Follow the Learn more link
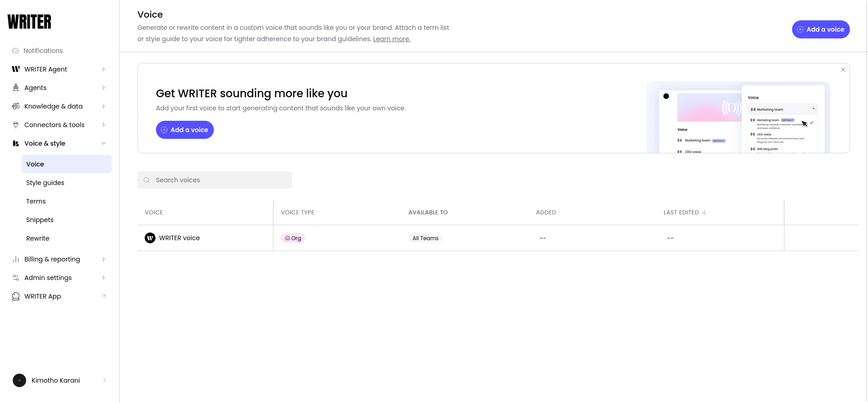Viewport: 868px width, 403px height. 392,39
